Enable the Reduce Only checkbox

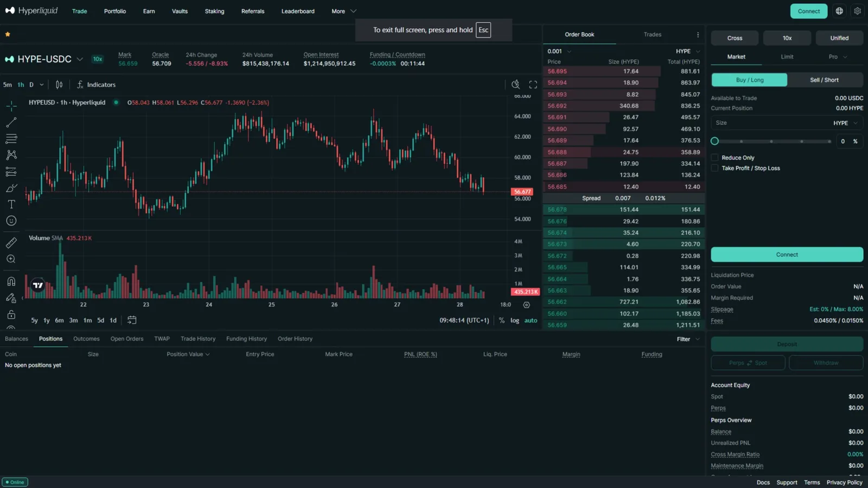click(714, 158)
